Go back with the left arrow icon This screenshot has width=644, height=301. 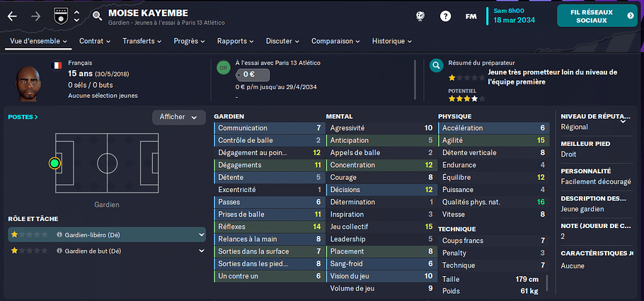12,16
